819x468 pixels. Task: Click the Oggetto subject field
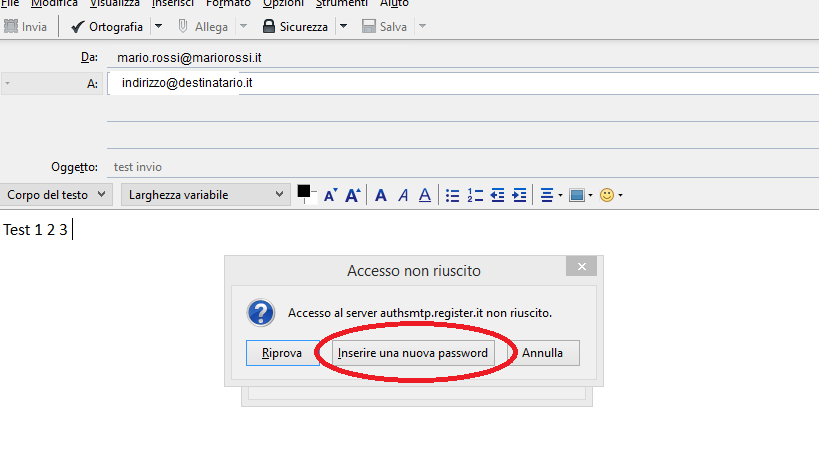pyautogui.click(x=463, y=167)
